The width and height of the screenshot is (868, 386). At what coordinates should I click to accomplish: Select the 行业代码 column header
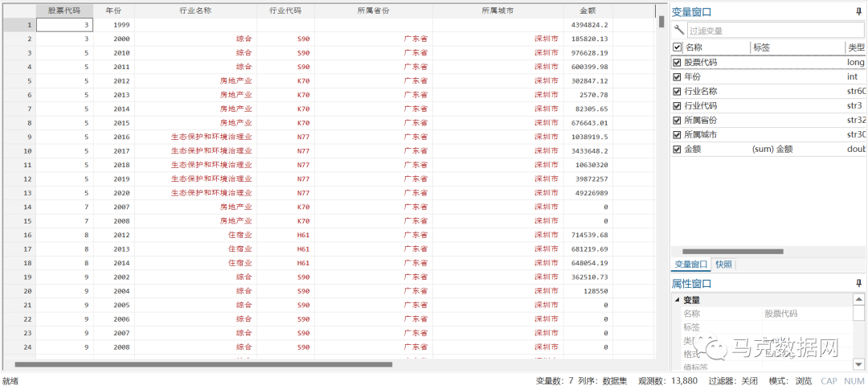pyautogui.click(x=285, y=10)
